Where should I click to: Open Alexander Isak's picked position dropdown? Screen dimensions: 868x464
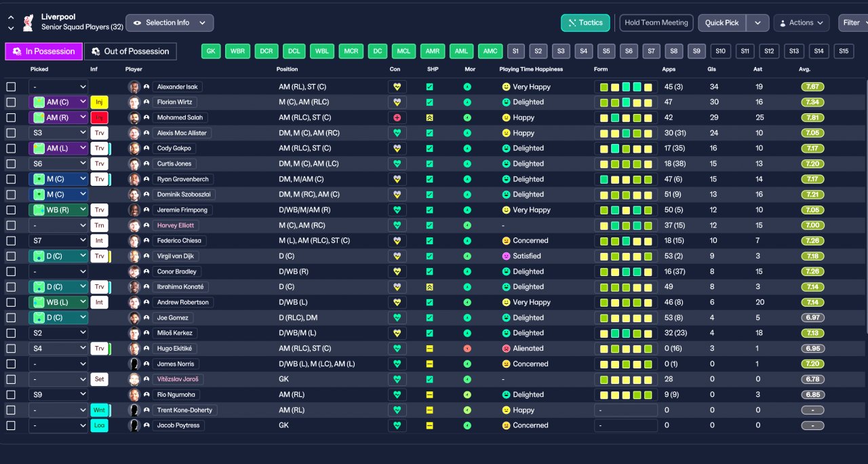(58, 87)
